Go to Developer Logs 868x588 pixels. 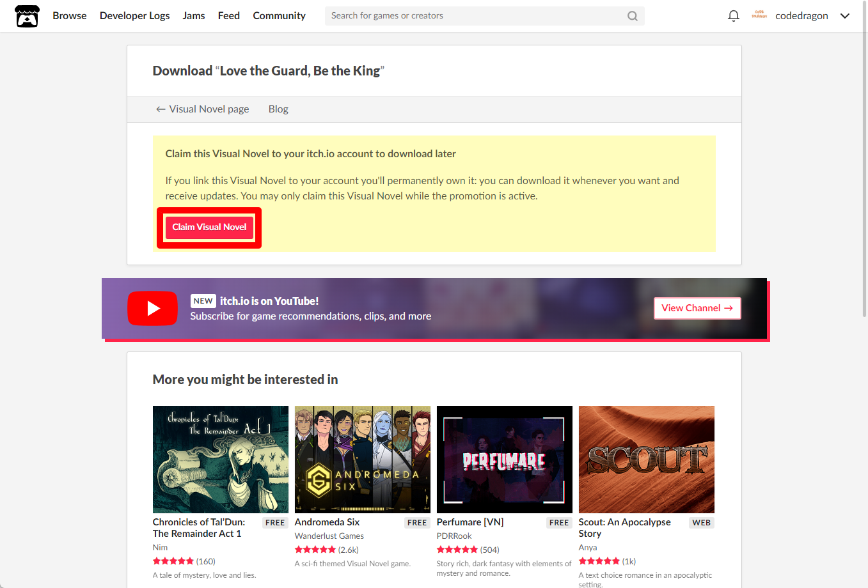(x=135, y=16)
